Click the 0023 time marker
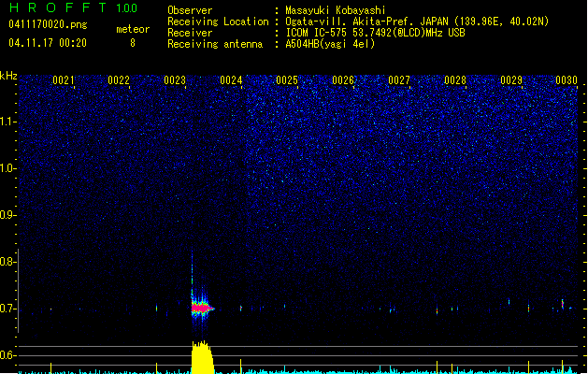Viewport: 588px width, 374px height. [175, 80]
